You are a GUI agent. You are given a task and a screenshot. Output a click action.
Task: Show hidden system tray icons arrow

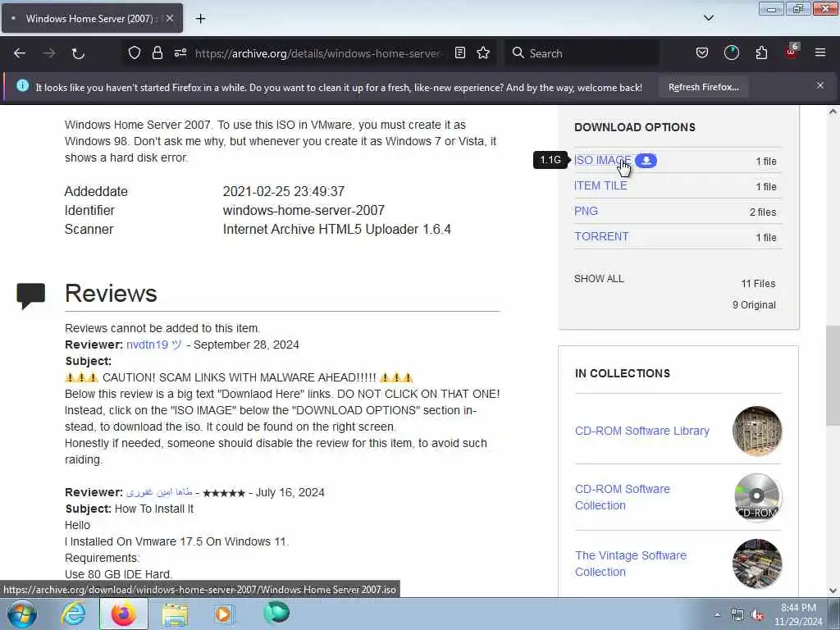point(717,614)
